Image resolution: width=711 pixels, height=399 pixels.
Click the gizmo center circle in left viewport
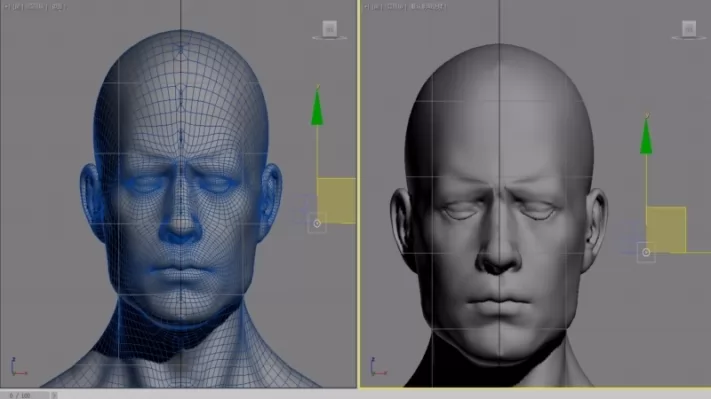pos(317,224)
